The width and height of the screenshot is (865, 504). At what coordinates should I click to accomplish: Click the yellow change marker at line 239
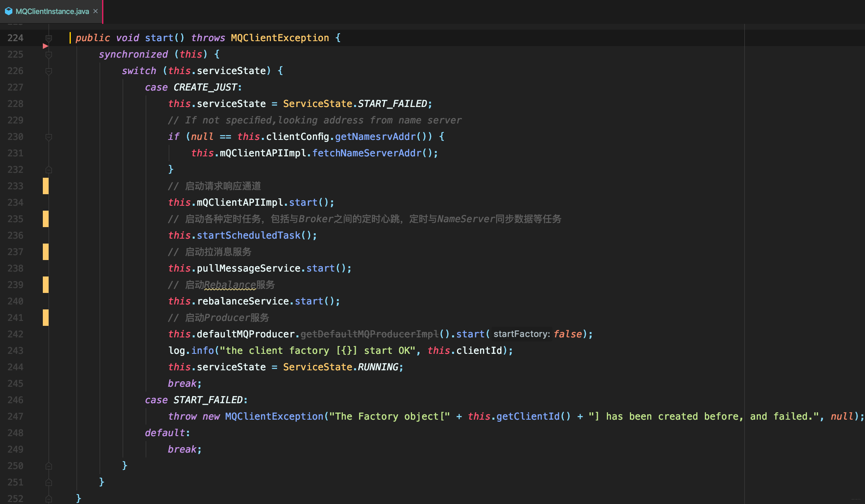click(x=46, y=285)
